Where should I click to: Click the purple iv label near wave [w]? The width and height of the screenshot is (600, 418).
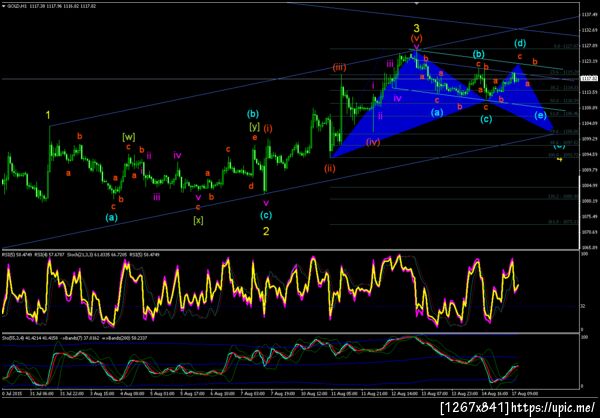pos(177,155)
